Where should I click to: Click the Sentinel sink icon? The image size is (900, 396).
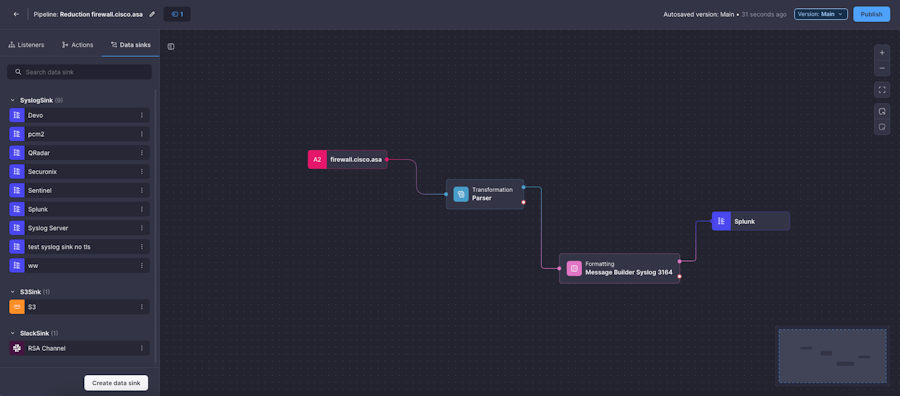pyautogui.click(x=17, y=191)
